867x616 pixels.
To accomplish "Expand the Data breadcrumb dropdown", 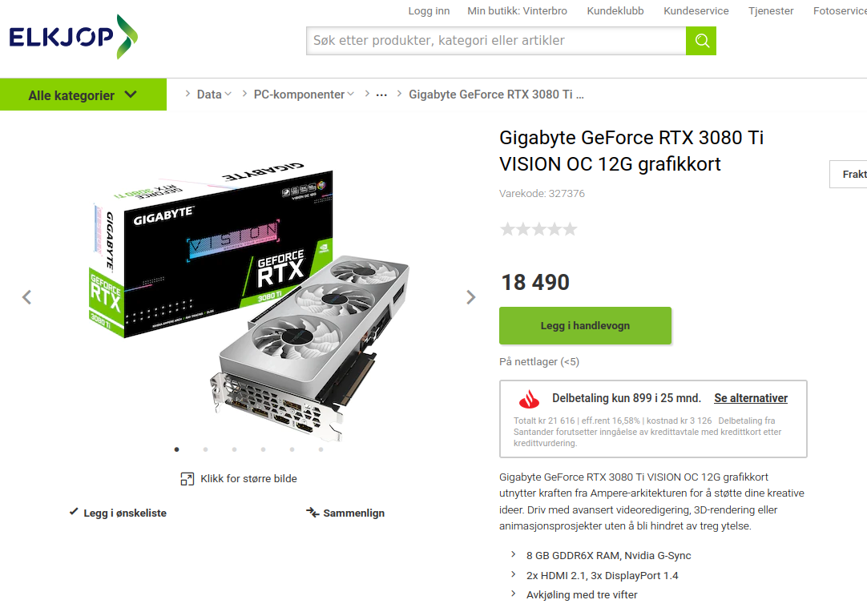I will (214, 95).
